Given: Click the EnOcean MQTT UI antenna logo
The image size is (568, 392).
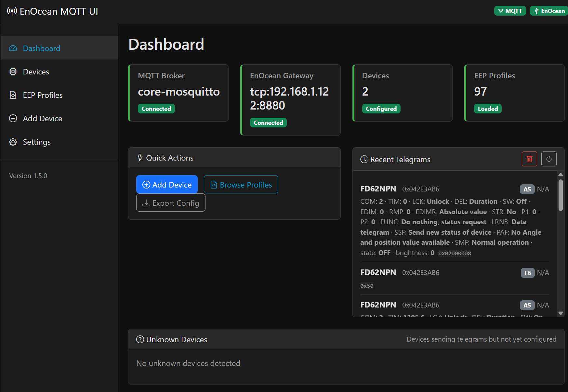Looking at the screenshot, I should tap(12, 11).
